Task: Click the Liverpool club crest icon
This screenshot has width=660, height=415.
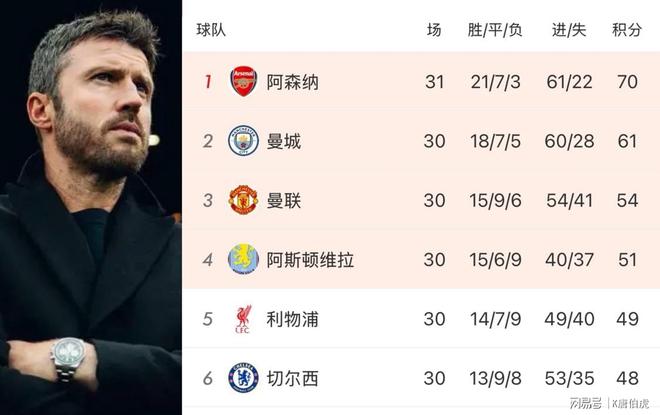Action: [243, 319]
